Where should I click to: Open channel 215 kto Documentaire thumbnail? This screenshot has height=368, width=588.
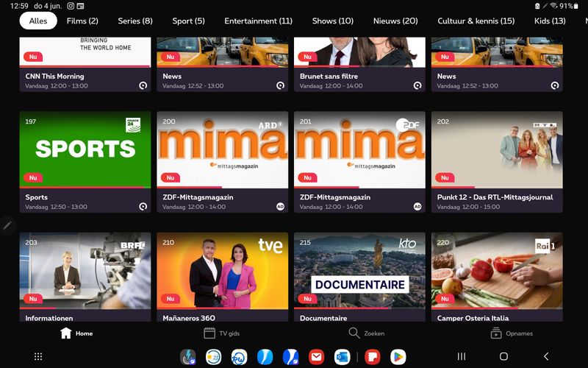[x=359, y=270]
